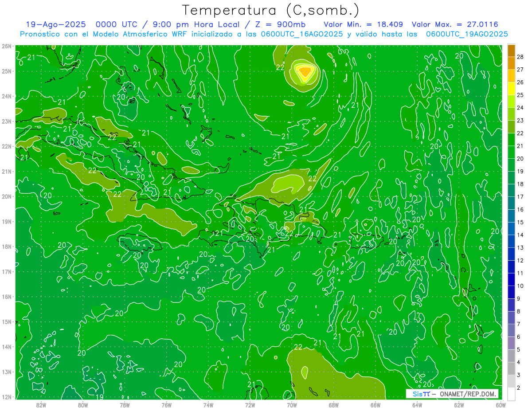Click the "15N" latitude axis label
Viewport: 532px width, 411px height.
pos(6,321)
